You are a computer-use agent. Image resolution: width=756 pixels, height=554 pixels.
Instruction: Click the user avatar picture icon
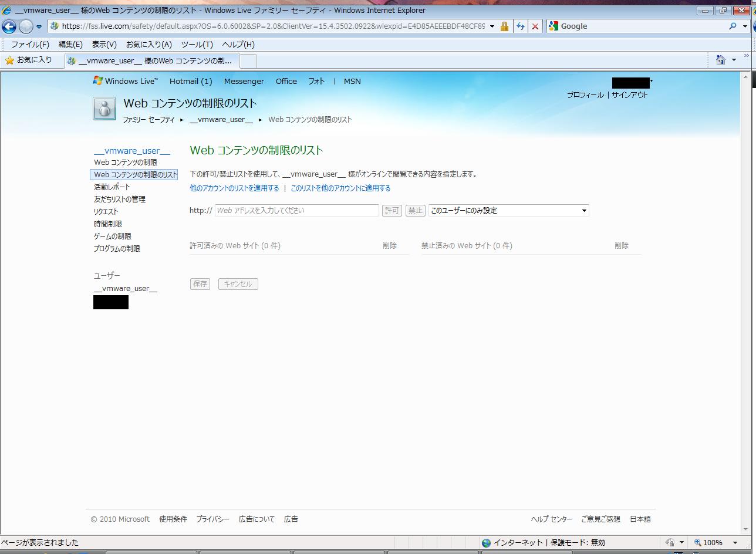[104, 109]
